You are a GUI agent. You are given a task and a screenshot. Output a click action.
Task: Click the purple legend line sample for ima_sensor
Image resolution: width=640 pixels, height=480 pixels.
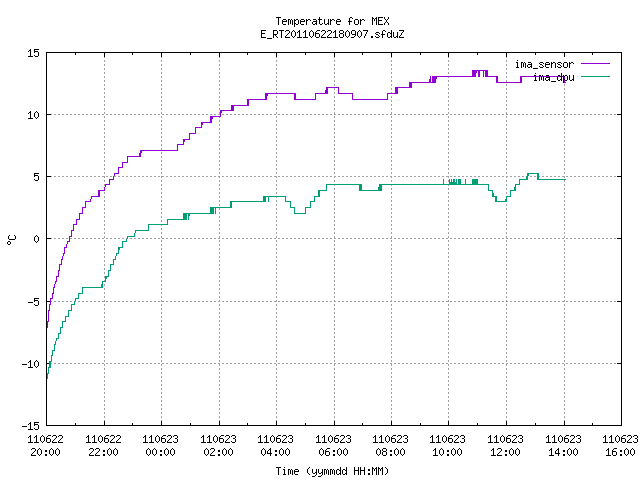tap(595, 64)
